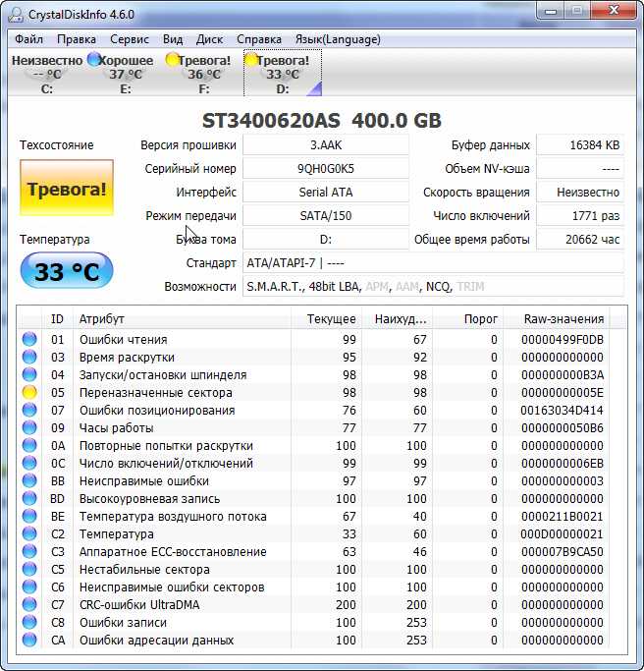The image size is (644, 671).
Task: Click the 33 °C temperature indicator button
Action: (66, 271)
